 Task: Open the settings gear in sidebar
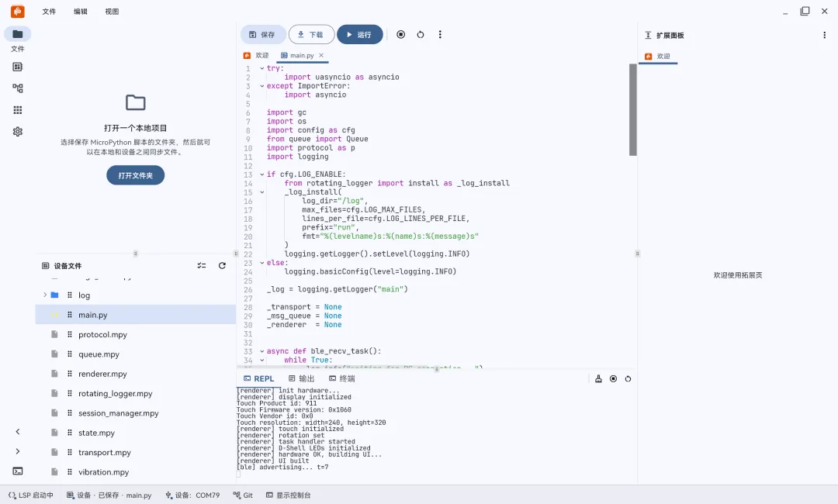[18, 131]
